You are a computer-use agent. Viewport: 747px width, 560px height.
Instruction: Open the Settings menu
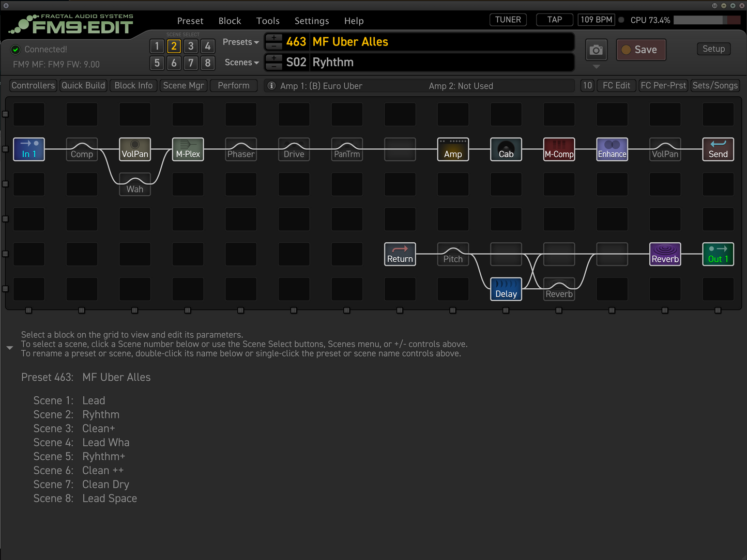click(x=312, y=21)
